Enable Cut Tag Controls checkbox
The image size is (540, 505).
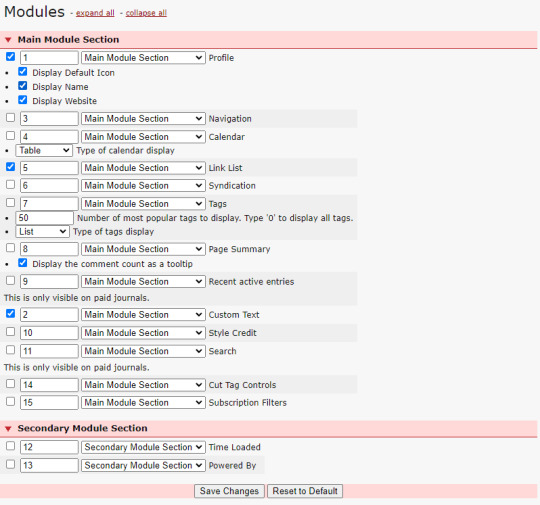click(11, 384)
